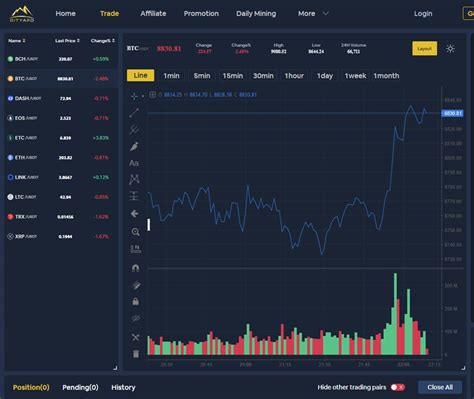Open the Position(0) tab
Image resolution: width=474 pixels, height=399 pixels.
pos(31,387)
